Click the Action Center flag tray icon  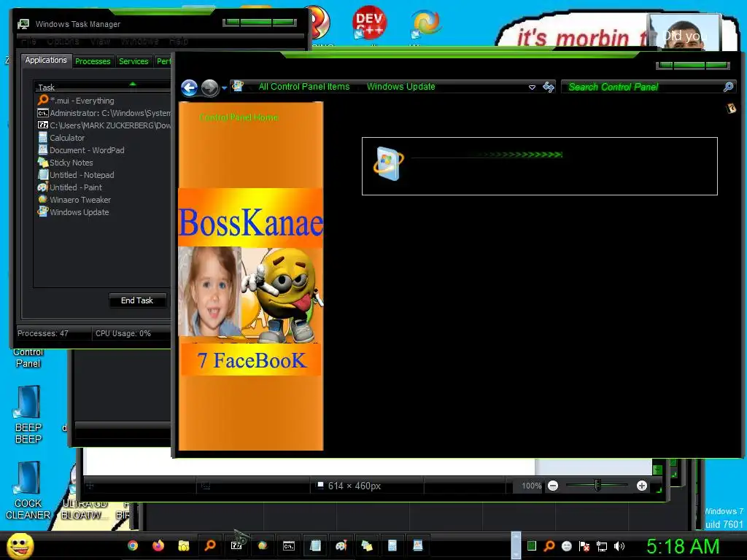(x=584, y=546)
